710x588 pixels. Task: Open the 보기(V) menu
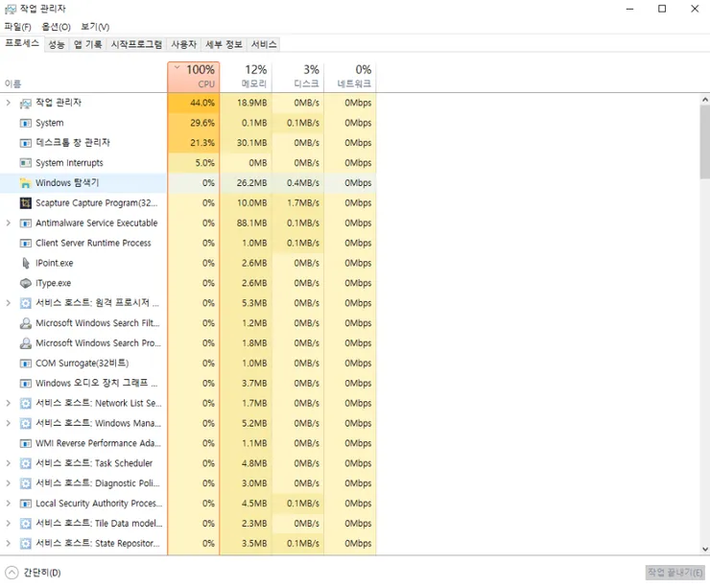coord(95,27)
